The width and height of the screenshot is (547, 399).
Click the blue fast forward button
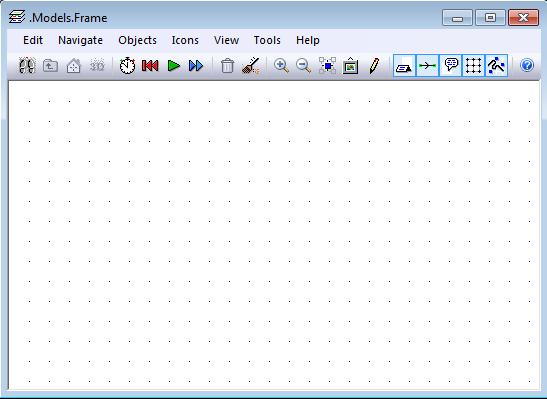coord(196,66)
